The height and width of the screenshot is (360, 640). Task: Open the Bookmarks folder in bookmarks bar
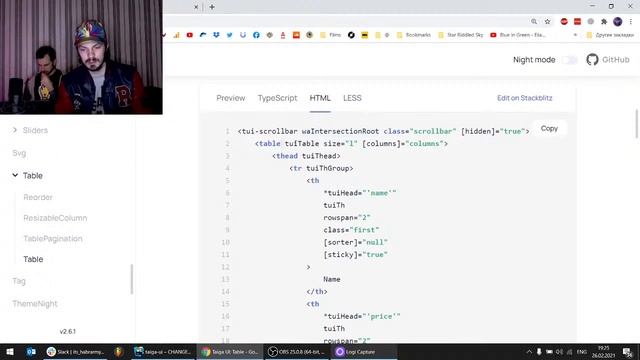pyautogui.click(x=414, y=35)
